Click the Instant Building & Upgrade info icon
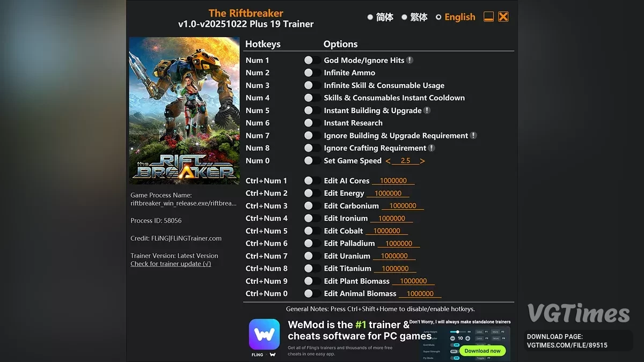This screenshot has width=644, height=362. (427, 110)
